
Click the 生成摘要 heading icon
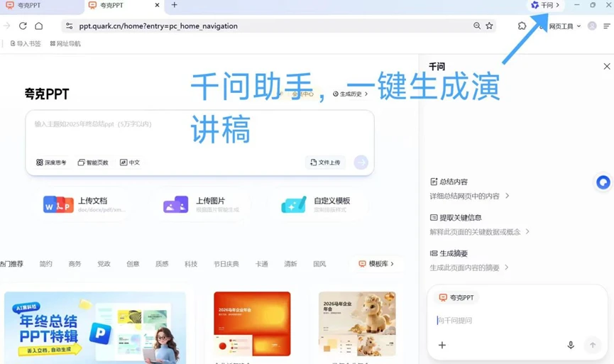click(x=434, y=253)
